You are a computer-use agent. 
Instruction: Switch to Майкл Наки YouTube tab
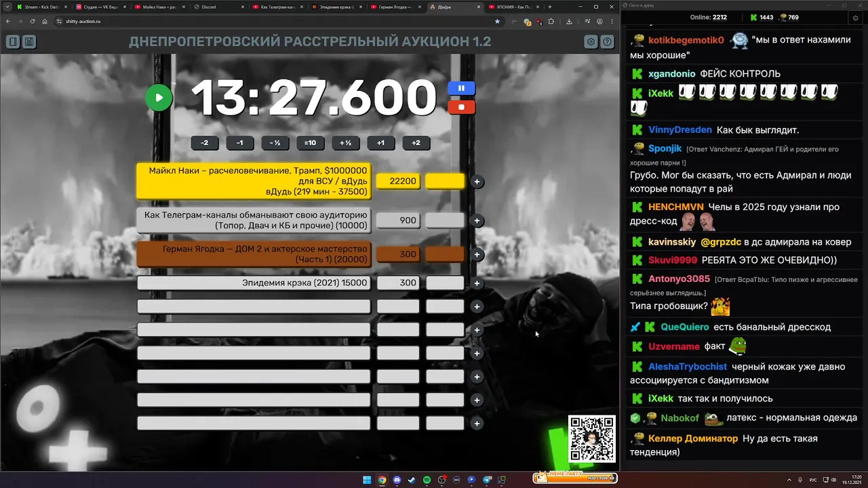point(159,7)
